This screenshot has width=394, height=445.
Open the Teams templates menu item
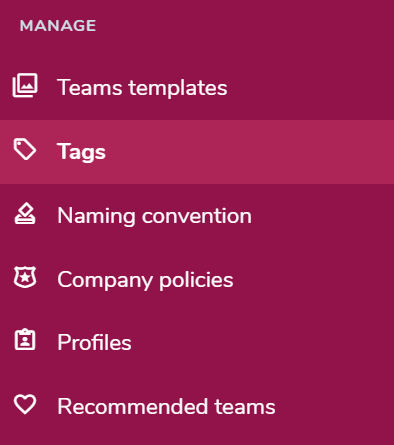(197, 88)
